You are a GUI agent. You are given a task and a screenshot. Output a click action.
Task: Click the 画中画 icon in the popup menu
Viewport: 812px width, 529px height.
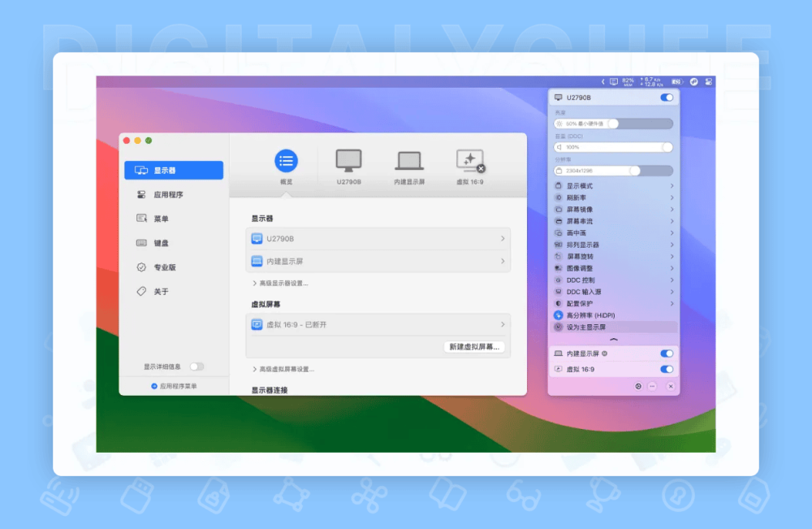click(559, 233)
